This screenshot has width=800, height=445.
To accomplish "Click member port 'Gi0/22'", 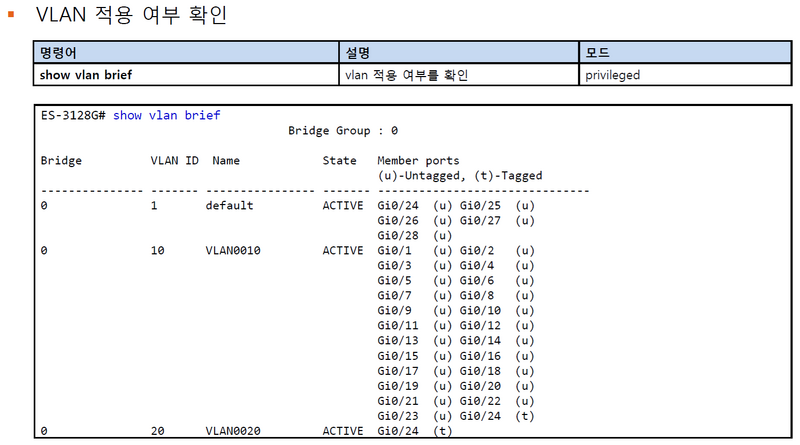I will [x=480, y=401].
